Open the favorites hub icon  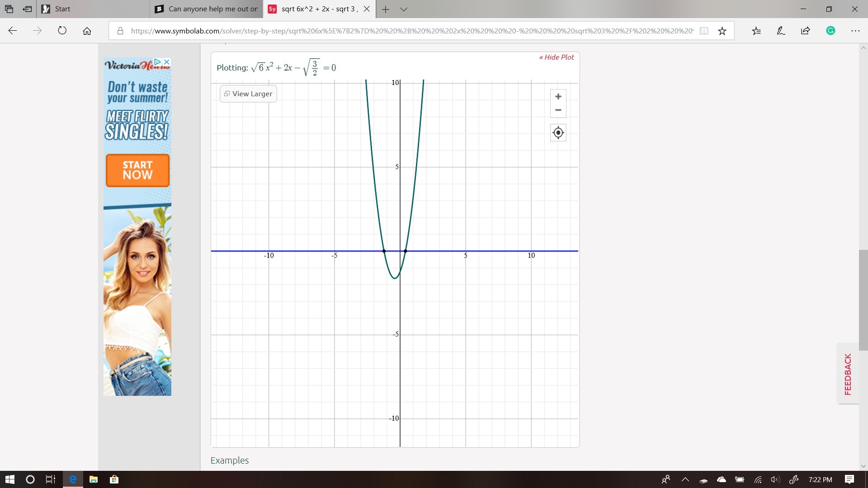click(x=756, y=31)
